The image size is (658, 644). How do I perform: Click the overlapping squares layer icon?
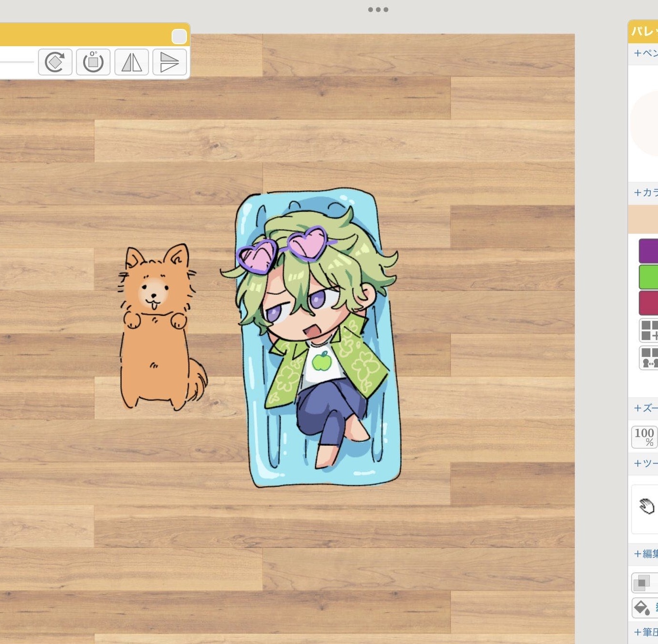coord(643,583)
